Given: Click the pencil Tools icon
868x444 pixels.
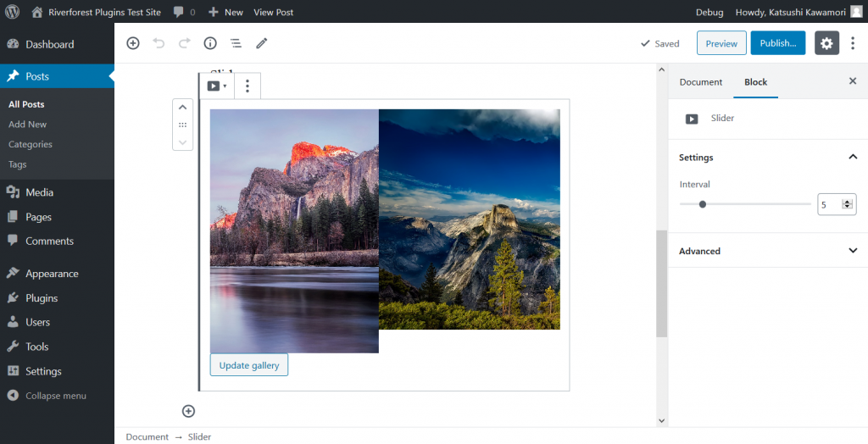Looking at the screenshot, I should 262,43.
